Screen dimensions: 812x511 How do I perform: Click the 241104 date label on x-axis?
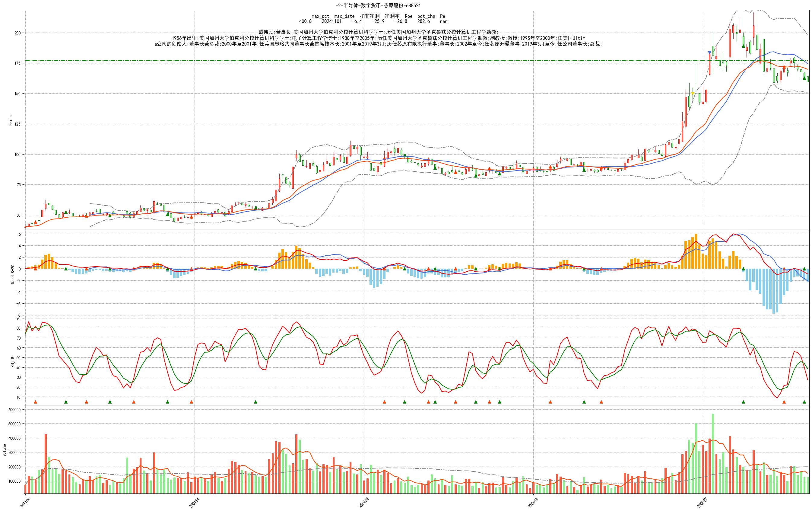click(x=25, y=502)
